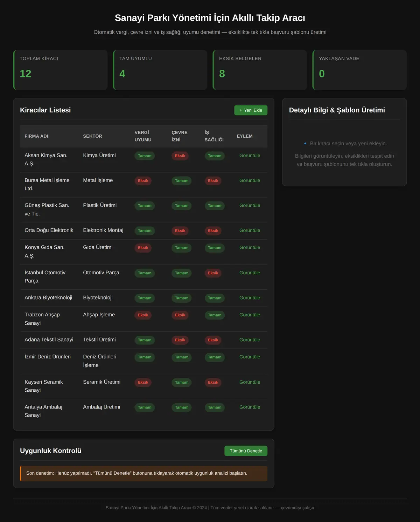
Task: Click İstanbul Otomotiv's Eksik İş Sağlığı badge
Action: (213, 273)
